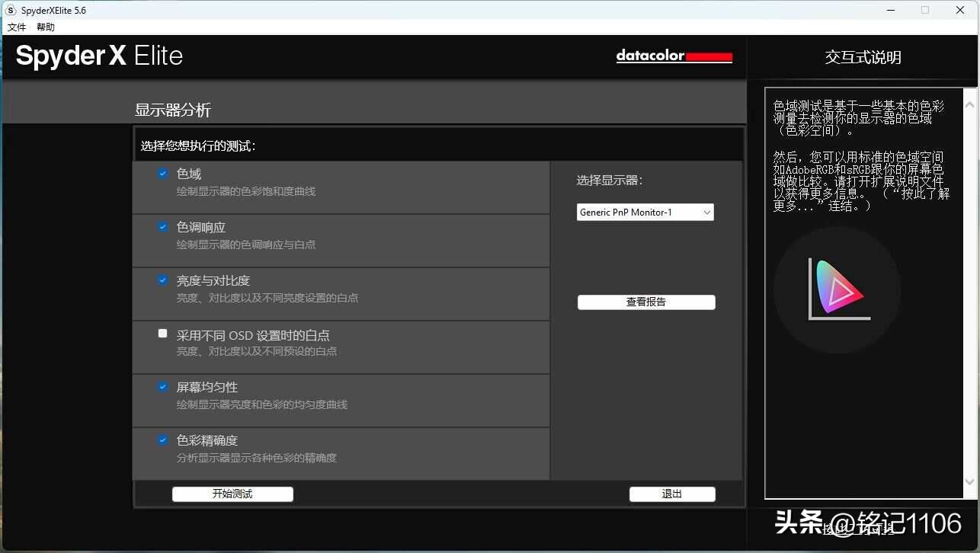980x553 pixels.
Task: Click the help panel scrollbar up arrow
Action: click(x=969, y=103)
